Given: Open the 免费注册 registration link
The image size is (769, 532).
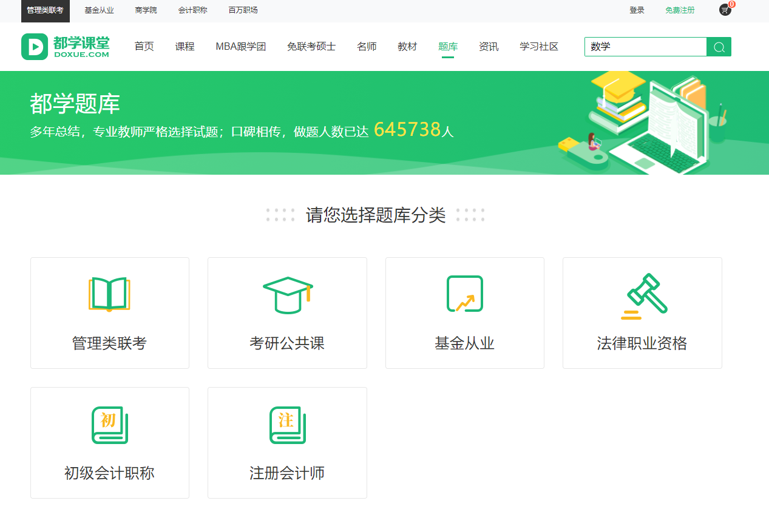Looking at the screenshot, I should click(x=679, y=10).
